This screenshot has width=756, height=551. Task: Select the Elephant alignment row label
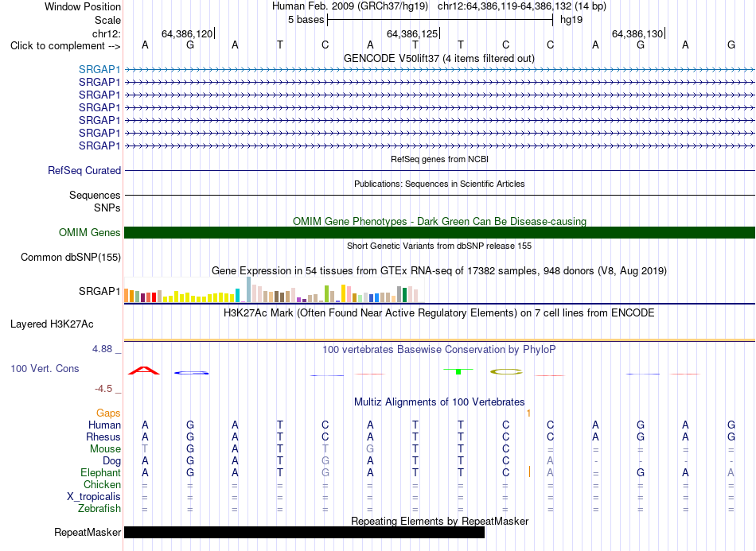(101, 472)
